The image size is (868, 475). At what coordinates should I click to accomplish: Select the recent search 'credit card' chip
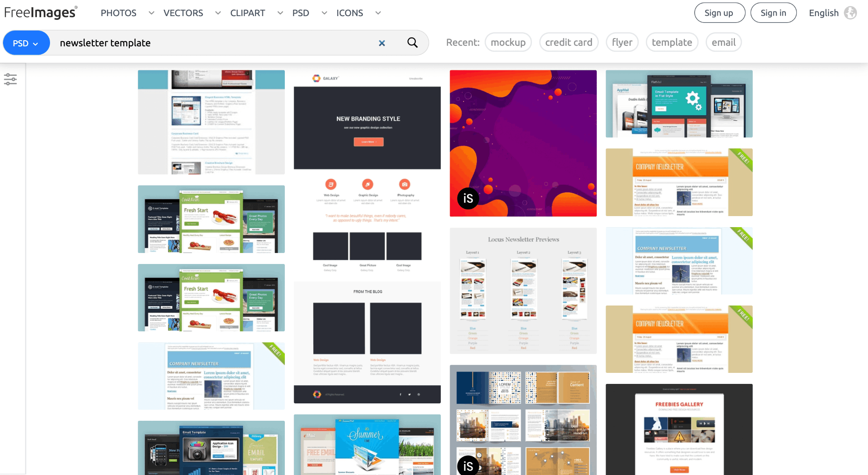[568, 42]
